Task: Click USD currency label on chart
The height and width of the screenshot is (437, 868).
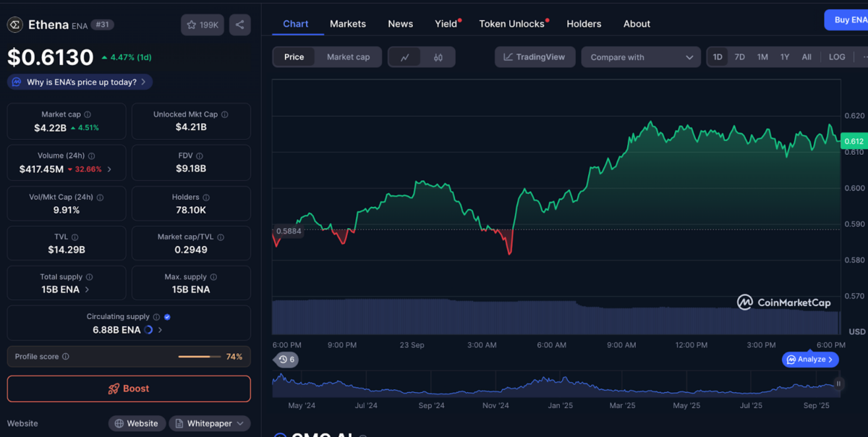Action: pyautogui.click(x=856, y=332)
